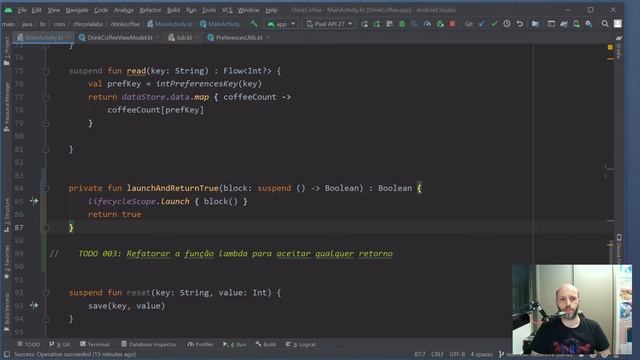Open the VCS menu

click(227, 10)
